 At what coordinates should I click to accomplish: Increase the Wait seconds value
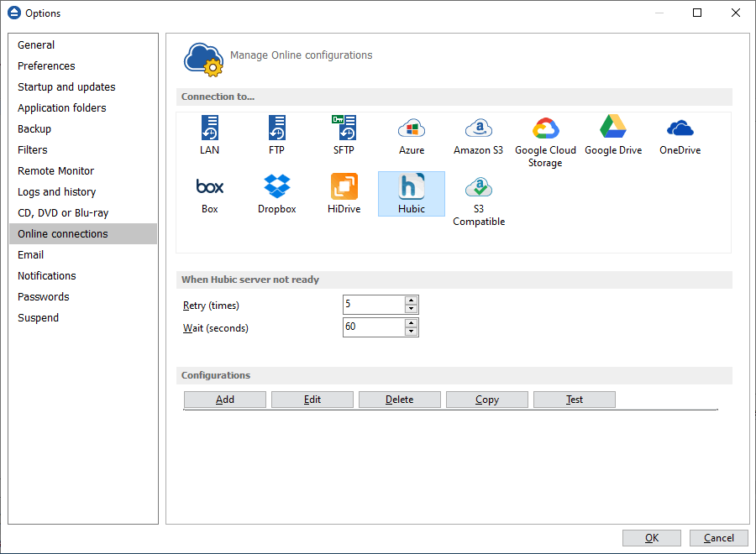[411, 323]
